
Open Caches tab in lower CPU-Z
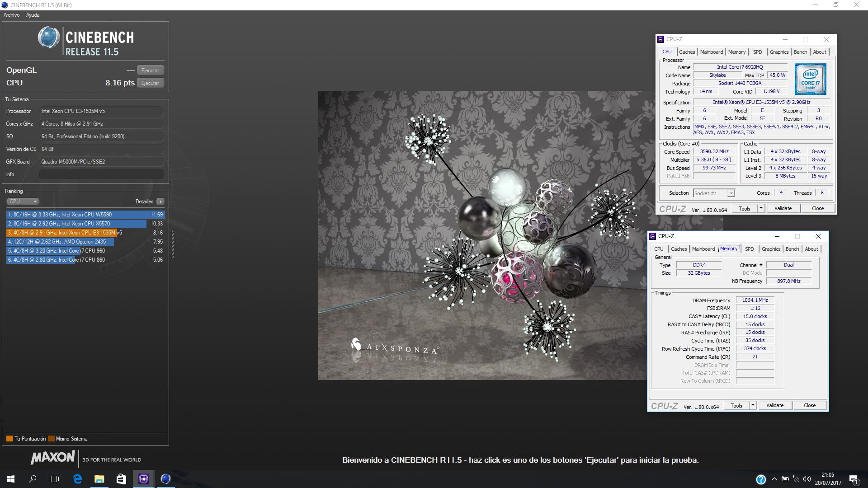pyautogui.click(x=679, y=249)
